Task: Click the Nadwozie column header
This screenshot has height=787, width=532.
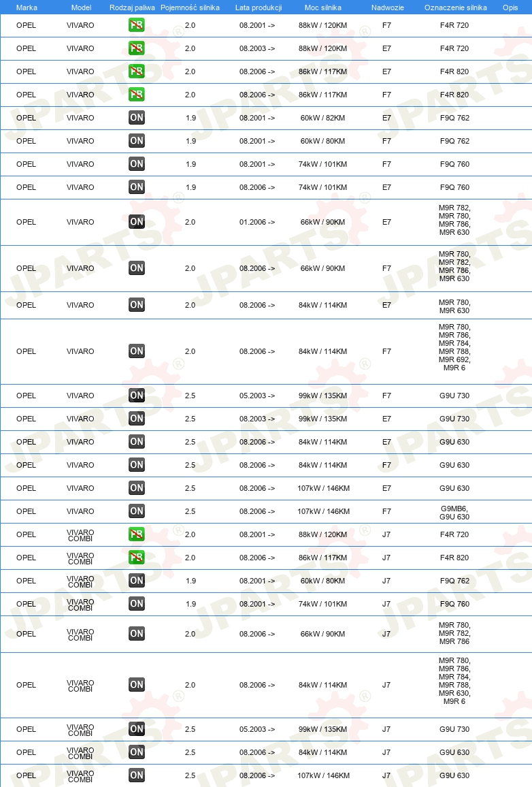Action: 388,7
